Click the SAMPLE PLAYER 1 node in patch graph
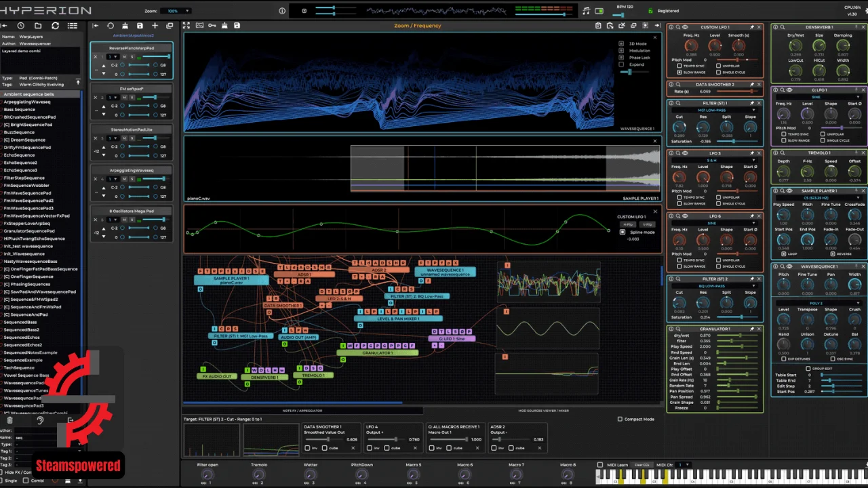The image size is (868, 488). (231, 279)
